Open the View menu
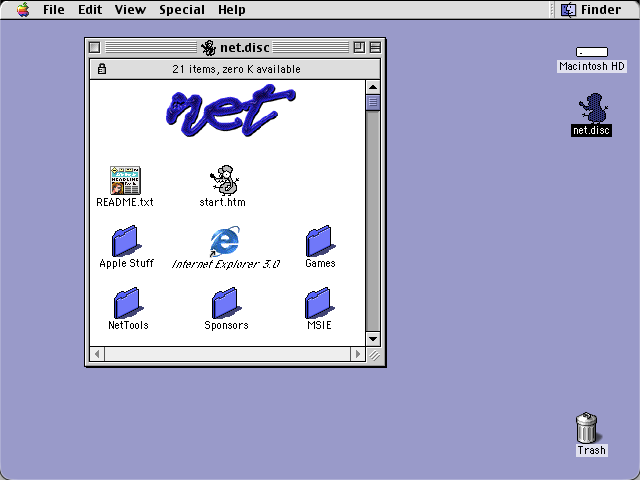 coord(130,9)
